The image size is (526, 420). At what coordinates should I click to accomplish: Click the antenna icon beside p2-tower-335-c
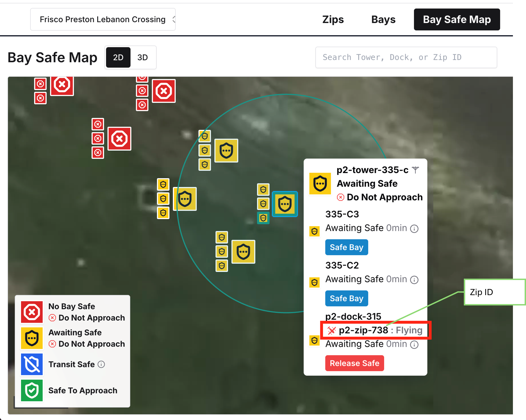[x=415, y=170]
